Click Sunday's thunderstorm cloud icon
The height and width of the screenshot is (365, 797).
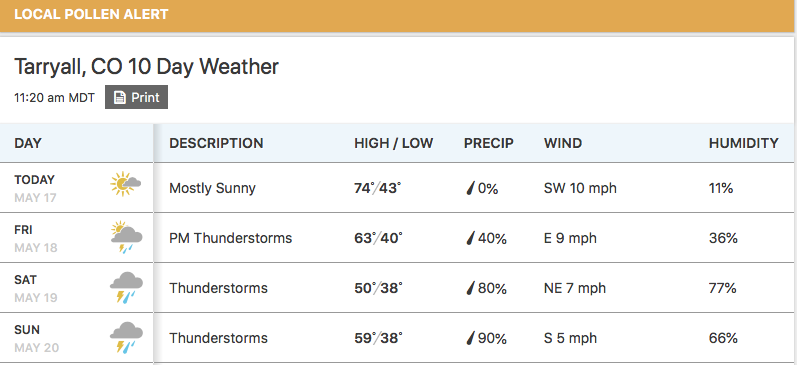coord(126,338)
